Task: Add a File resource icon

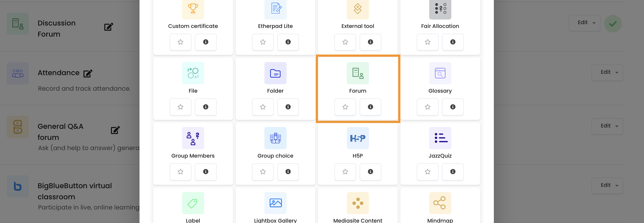Action: click(193, 73)
